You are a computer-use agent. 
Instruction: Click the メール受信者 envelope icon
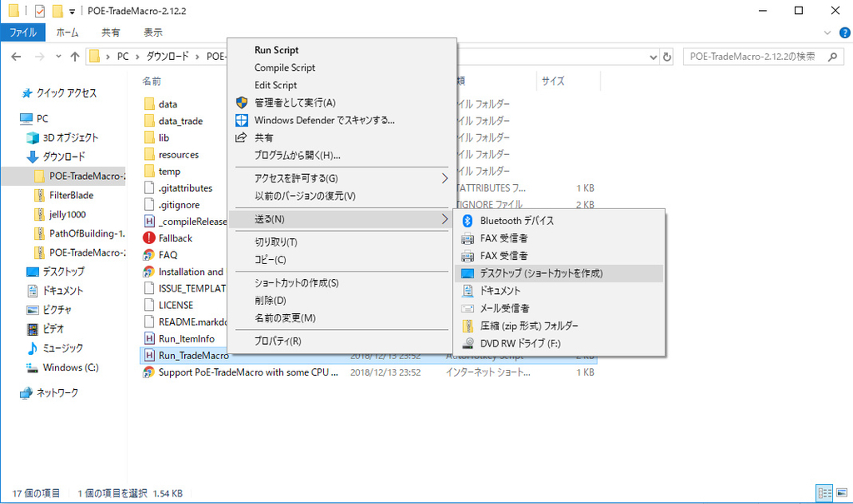point(467,308)
